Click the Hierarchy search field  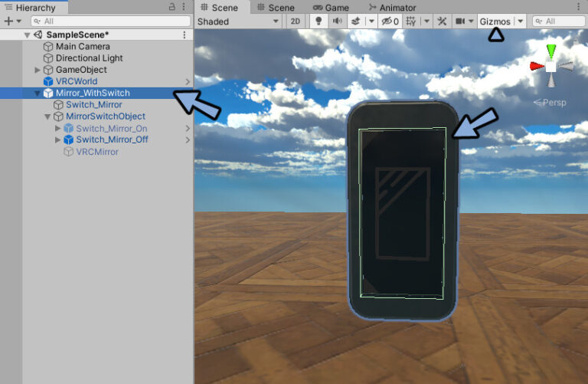click(111, 21)
